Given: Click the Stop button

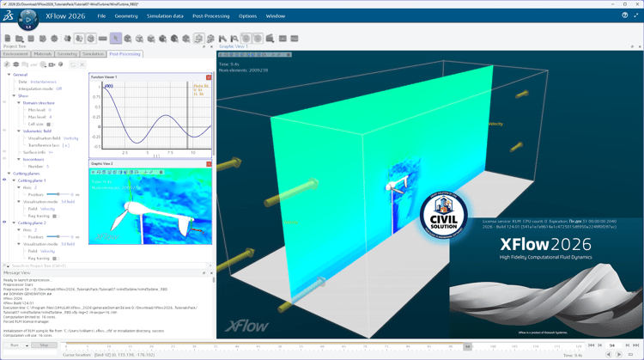Looking at the screenshot, I should [44, 345].
